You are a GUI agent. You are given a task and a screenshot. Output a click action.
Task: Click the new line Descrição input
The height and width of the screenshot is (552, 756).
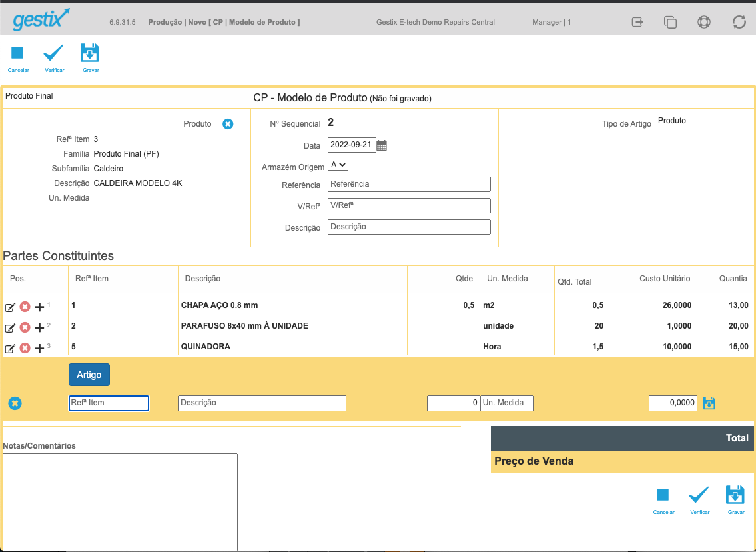tap(262, 403)
